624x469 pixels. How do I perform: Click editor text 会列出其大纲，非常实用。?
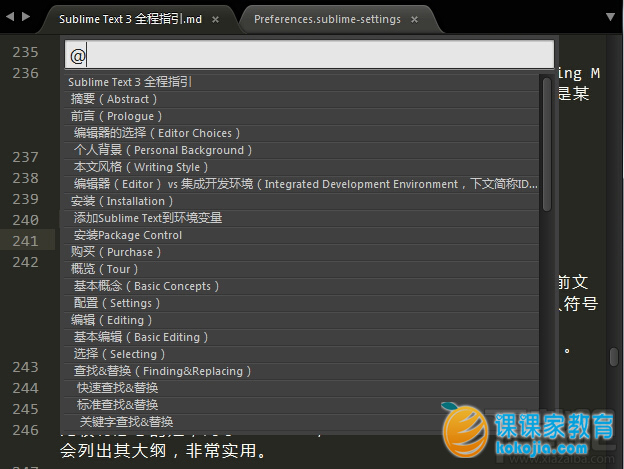click(x=163, y=451)
